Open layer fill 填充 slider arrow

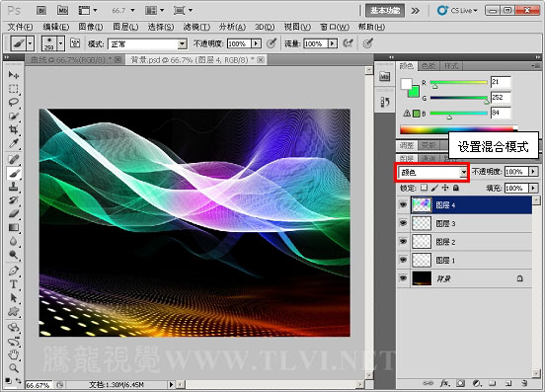point(533,188)
